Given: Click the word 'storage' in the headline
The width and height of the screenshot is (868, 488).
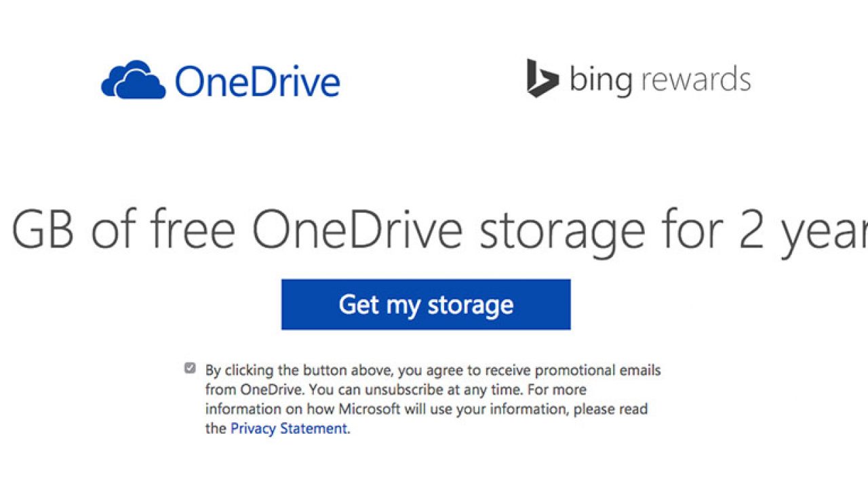Looking at the screenshot, I should tap(563, 230).
